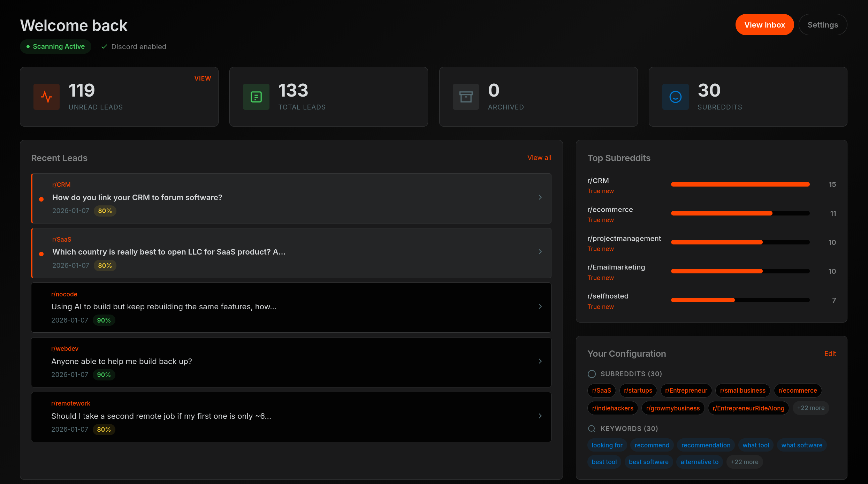Viewport: 868px width, 484px height.
Task: Click the green document icon on Total Leads card
Action: (256, 97)
